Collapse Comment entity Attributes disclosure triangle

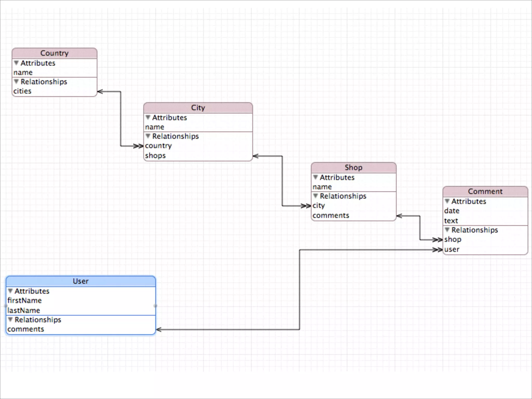click(447, 201)
